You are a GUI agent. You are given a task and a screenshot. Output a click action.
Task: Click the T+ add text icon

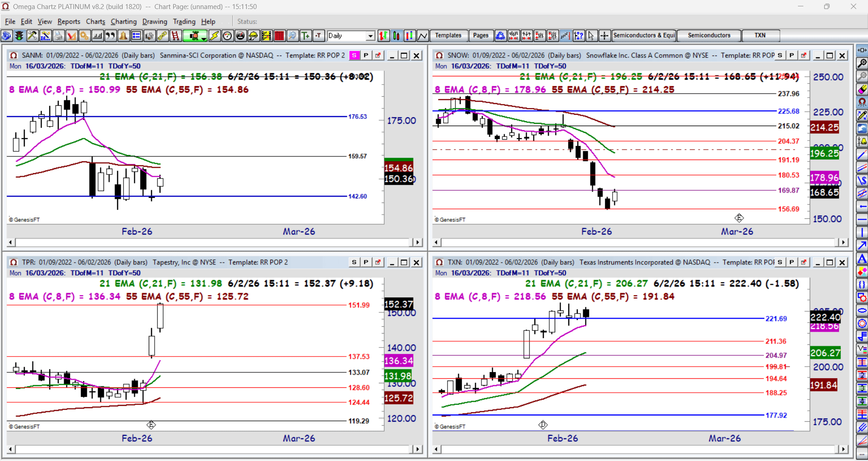[x=306, y=36]
